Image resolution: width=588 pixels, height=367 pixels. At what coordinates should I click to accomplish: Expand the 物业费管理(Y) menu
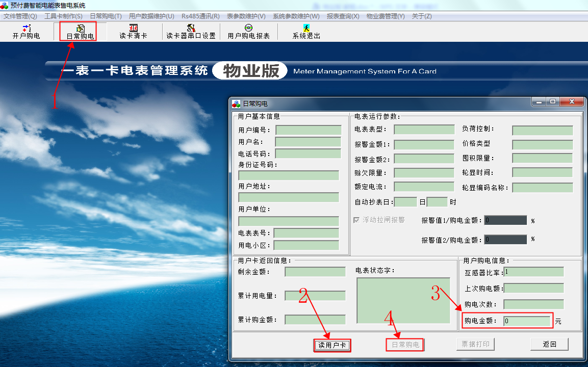click(x=385, y=16)
